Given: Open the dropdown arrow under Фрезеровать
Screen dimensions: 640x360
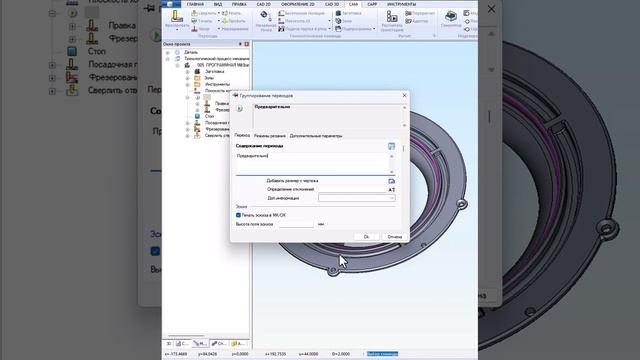Looking at the screenshot, I should tap(177, 30).
